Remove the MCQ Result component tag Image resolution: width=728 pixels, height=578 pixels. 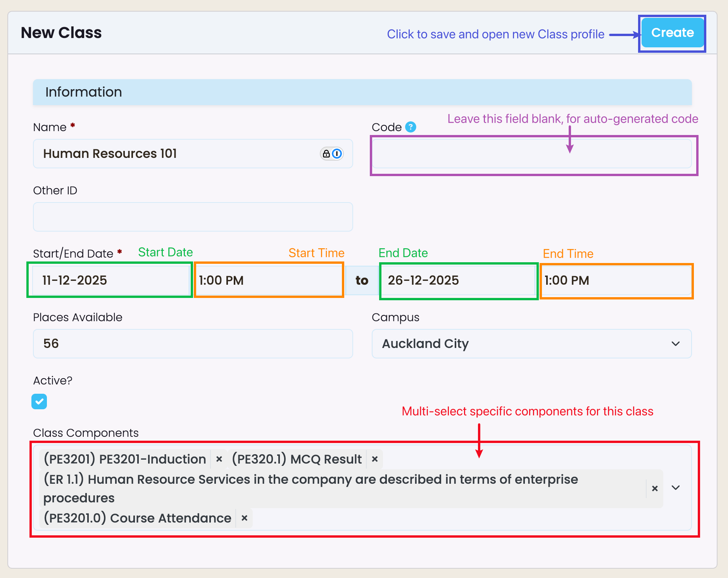374,459
